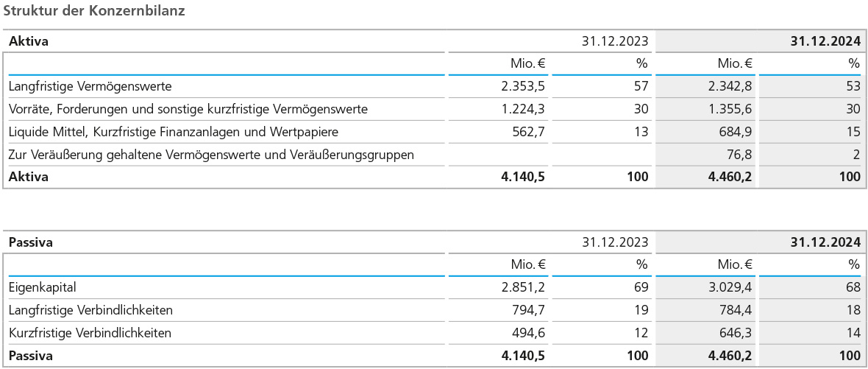868x369 pixels.
Task: Click the 'Struktur der Konzernbilanz' heading
Action: coord(95,10)
